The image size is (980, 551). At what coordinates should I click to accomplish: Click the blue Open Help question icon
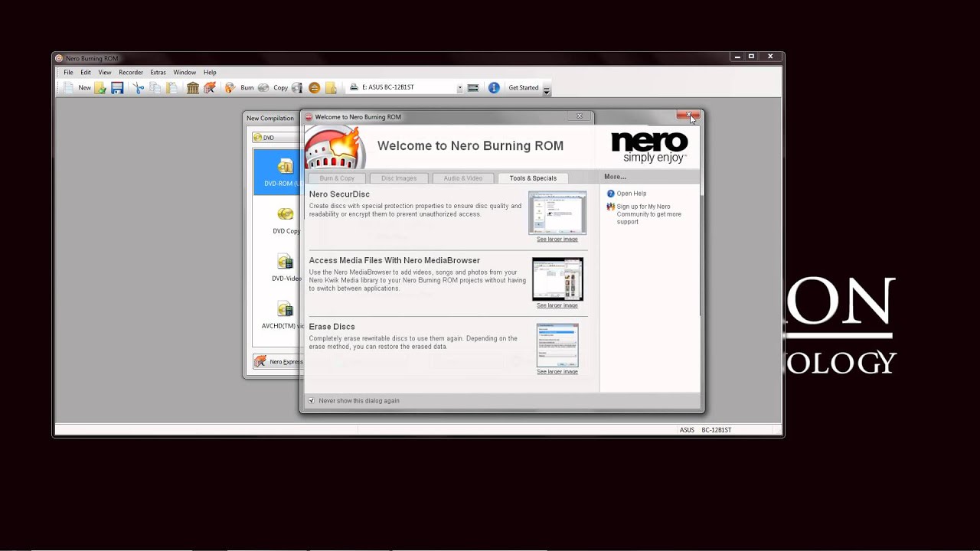(610, 194)
